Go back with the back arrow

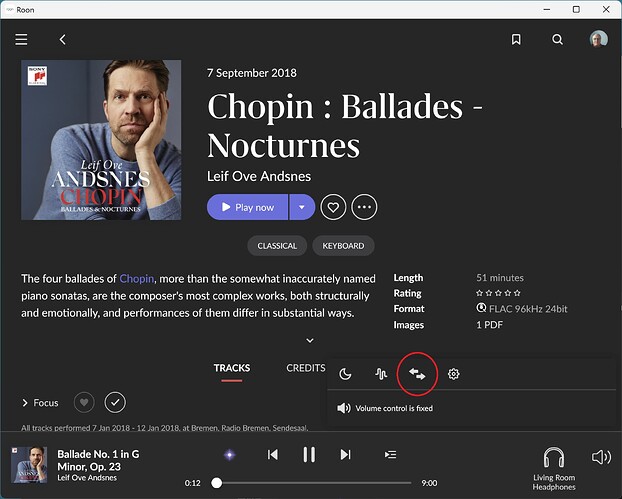[x=62, y=39]
